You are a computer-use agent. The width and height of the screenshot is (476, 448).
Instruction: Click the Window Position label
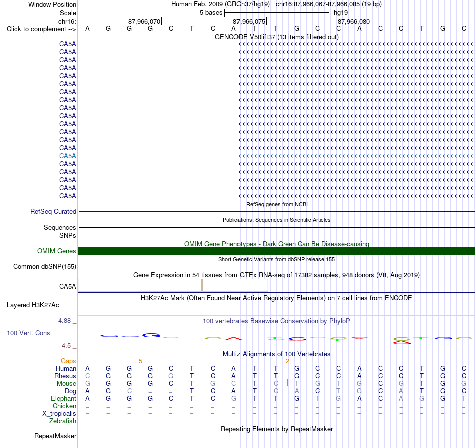52,4
